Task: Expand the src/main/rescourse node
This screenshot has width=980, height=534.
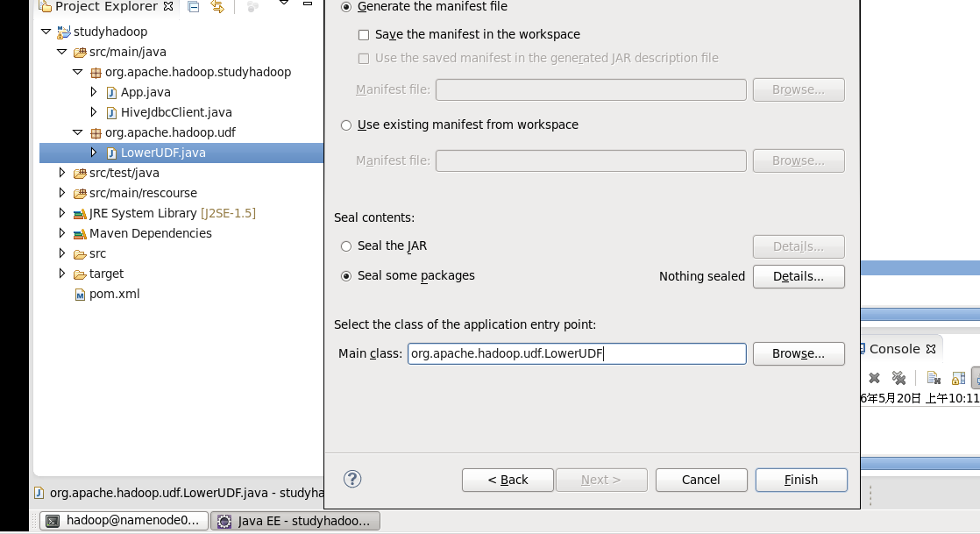Action: pos(62,192)
